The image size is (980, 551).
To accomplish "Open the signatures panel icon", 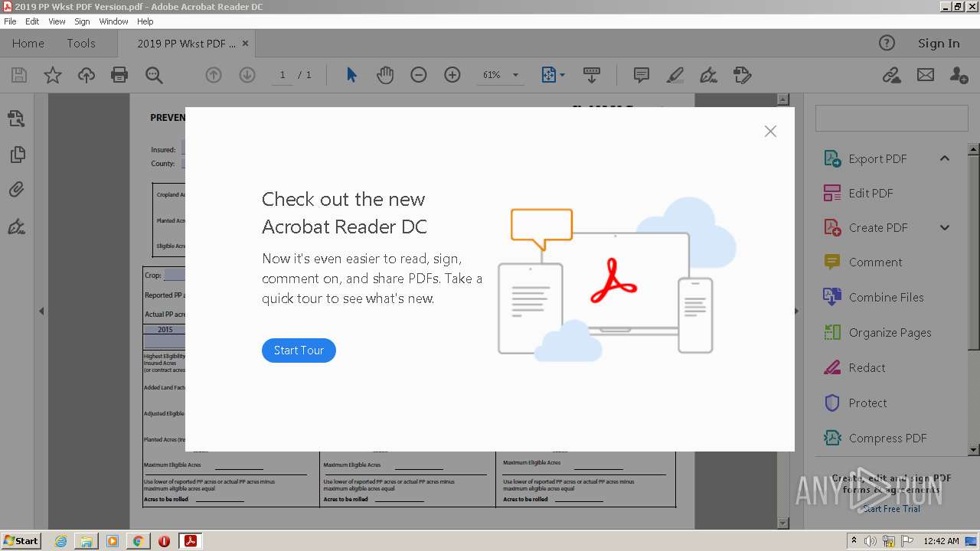I will tap(16, 227).
